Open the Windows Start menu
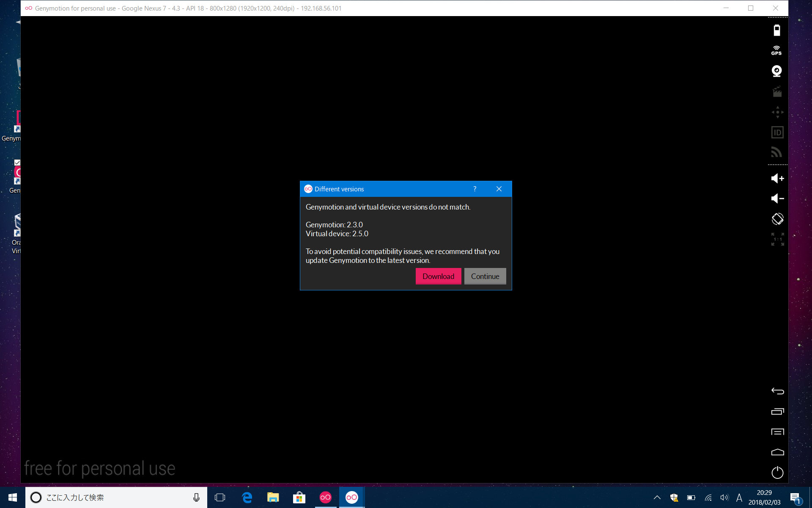The width and height of the screenshot is (812, 508). [13, 497]
